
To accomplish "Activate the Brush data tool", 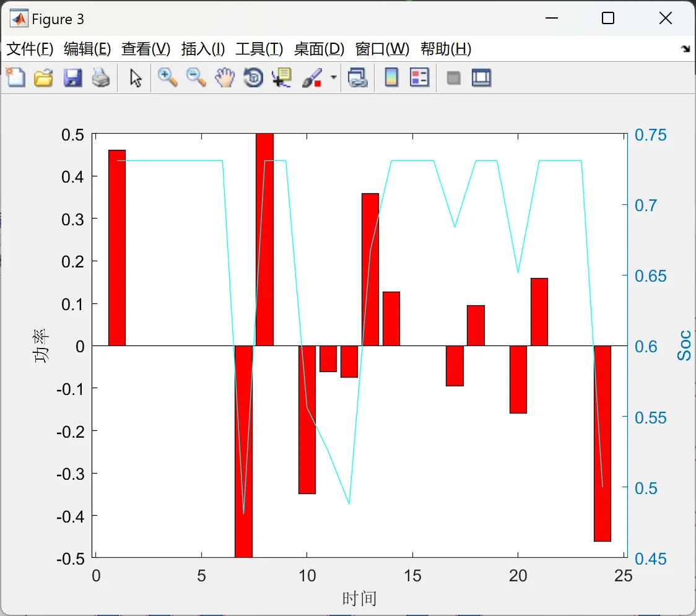I will (312, 77).
